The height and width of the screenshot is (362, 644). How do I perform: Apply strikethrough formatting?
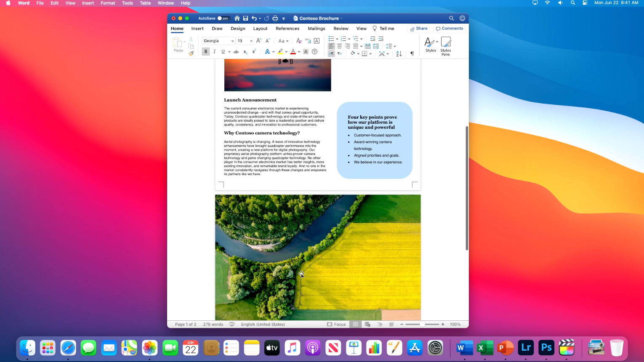[236, 52]
